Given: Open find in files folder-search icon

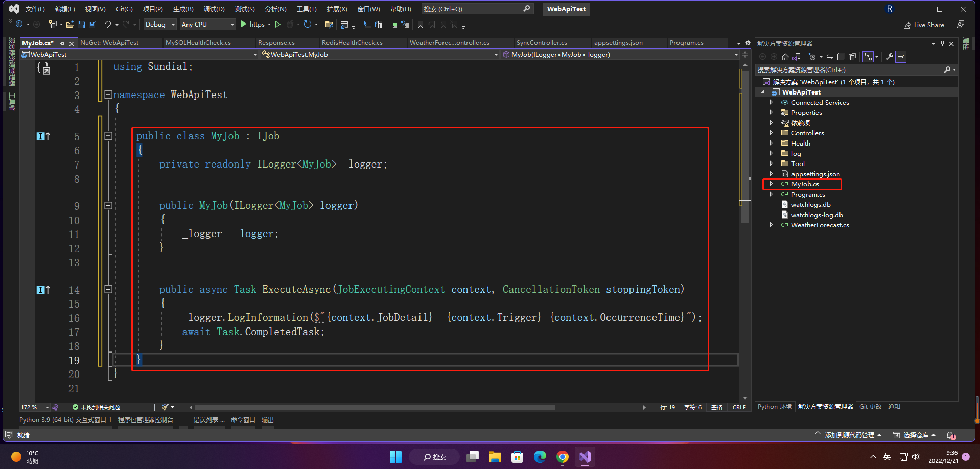Looking at the screenshot, I should click(329, 24).
